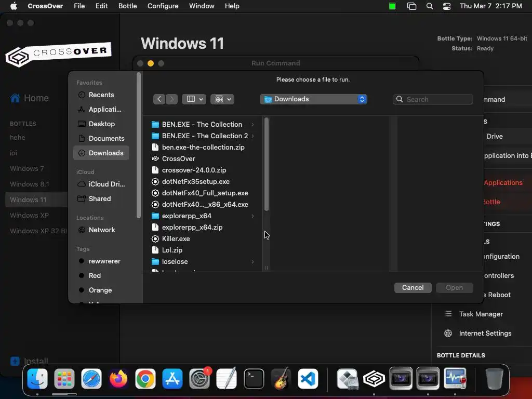Launch Safari from the dock
The width and height of the screenshot is (532, 399).
click(91, 378)
